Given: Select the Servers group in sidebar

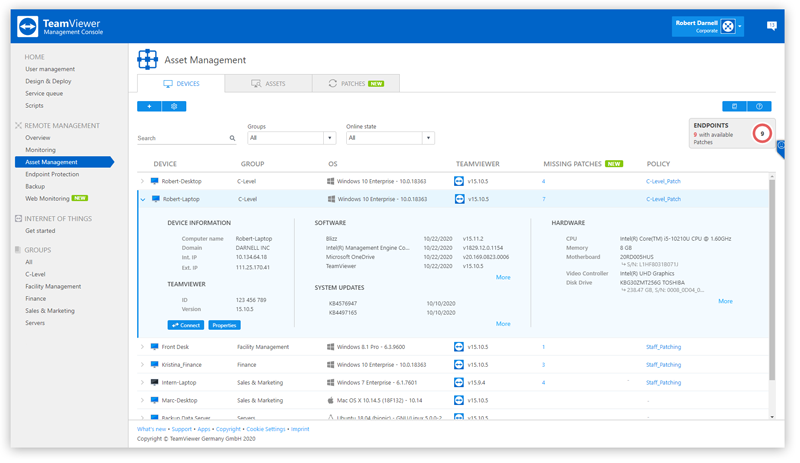Looking at the screenshot, I should (35, 323).
